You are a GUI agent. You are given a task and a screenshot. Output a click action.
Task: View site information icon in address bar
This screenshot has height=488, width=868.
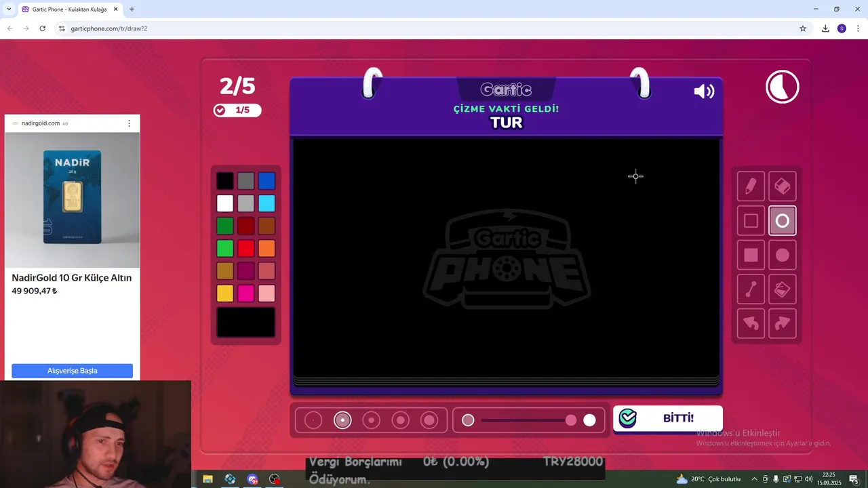pos(62,28)
